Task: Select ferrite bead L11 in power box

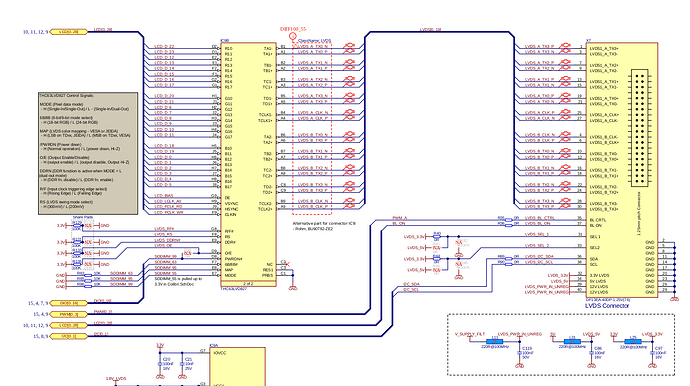Action: click(x=495, y=342)
